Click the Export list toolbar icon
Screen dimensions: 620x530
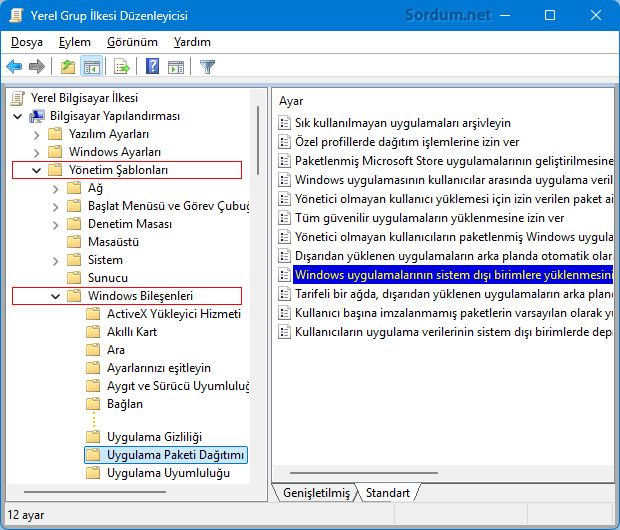click(122, 67)
